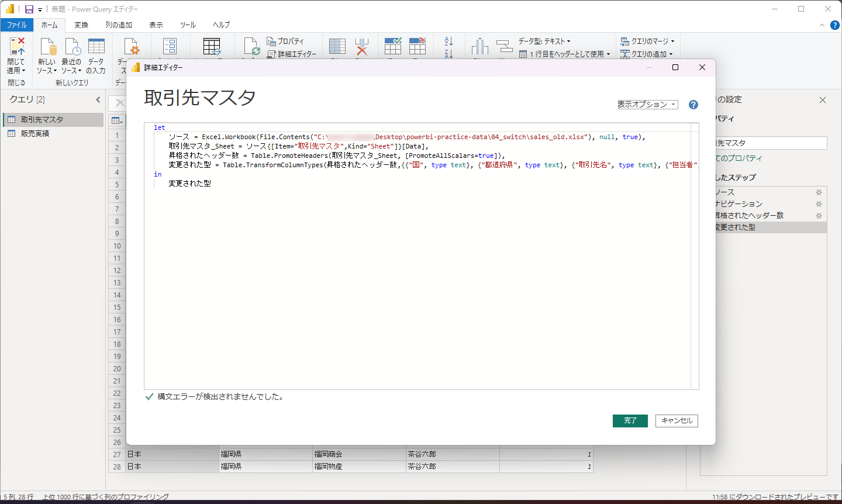
Task: Open the クエリのマージ dropdown
Action: click(x=647, y=41)
